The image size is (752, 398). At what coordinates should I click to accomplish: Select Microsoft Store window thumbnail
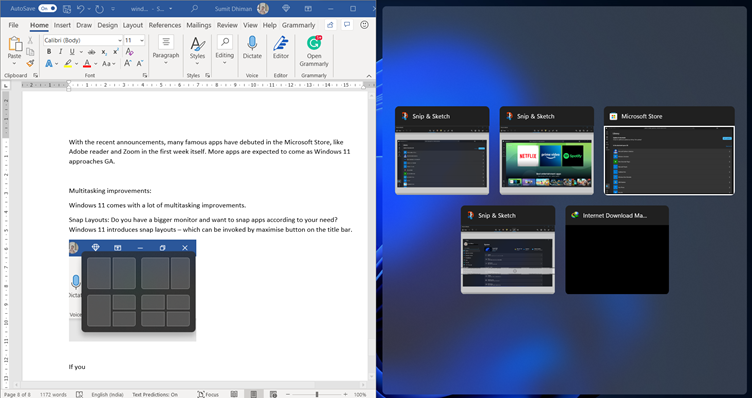[x=669, y=151]
